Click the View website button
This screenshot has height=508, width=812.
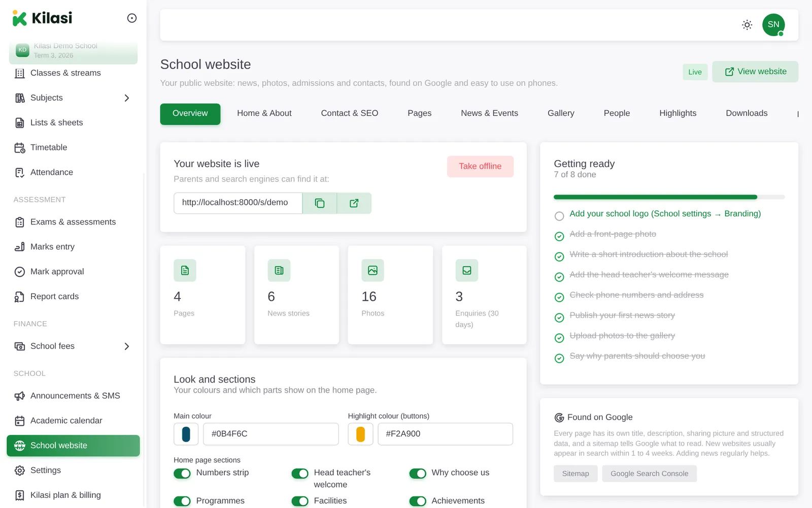coord(755,72)
